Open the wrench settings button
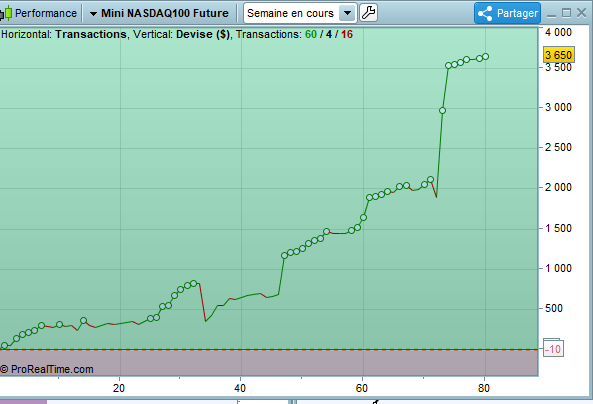The height and width of the screenshot is (404, 593). tap(368, 13)
